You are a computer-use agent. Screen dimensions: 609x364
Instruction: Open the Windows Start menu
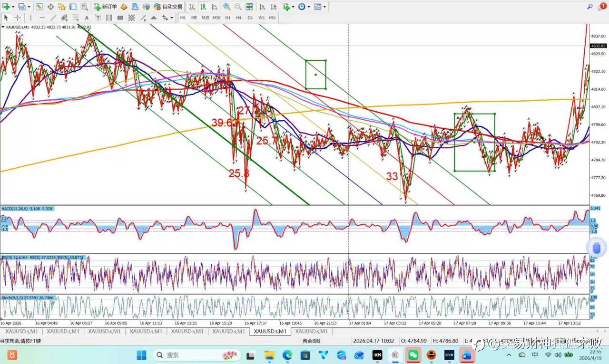pos(141,355)
